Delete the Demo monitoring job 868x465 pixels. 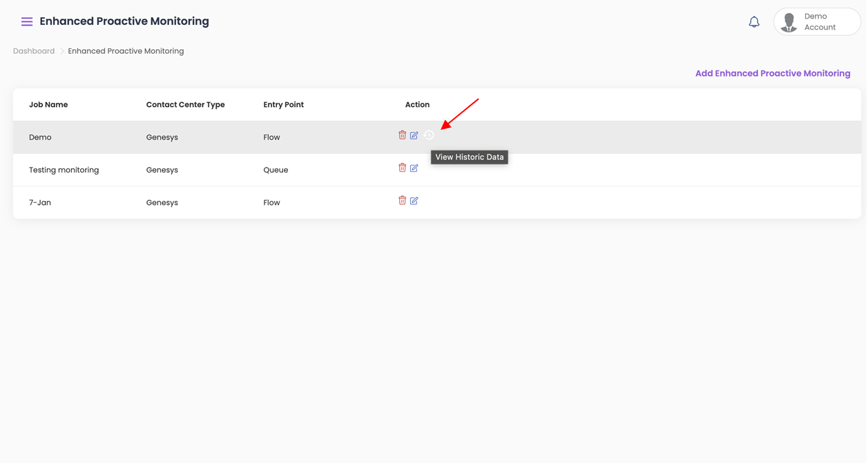402,135
